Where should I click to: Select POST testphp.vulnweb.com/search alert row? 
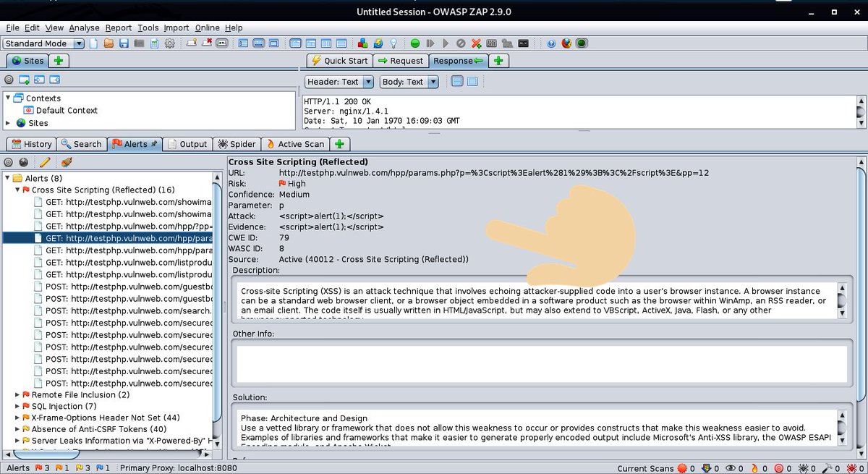(x=123, y=311)
